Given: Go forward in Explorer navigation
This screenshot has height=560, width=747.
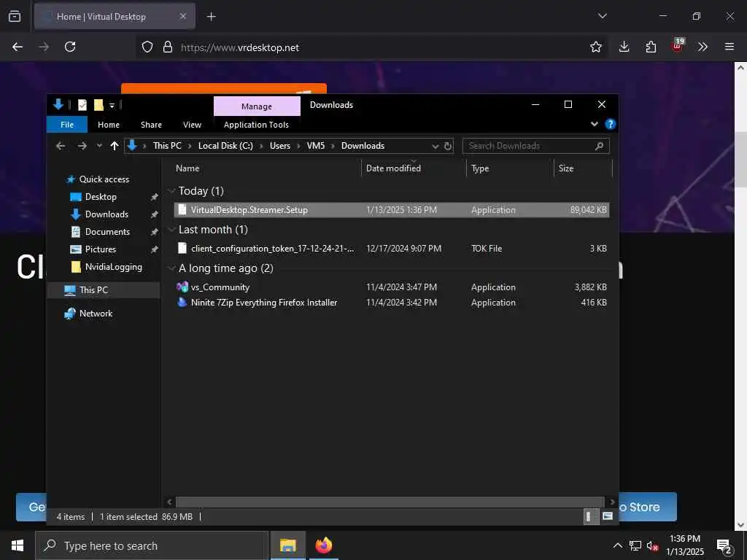Looking at the screenshot, I should click(x=82, y=146).
